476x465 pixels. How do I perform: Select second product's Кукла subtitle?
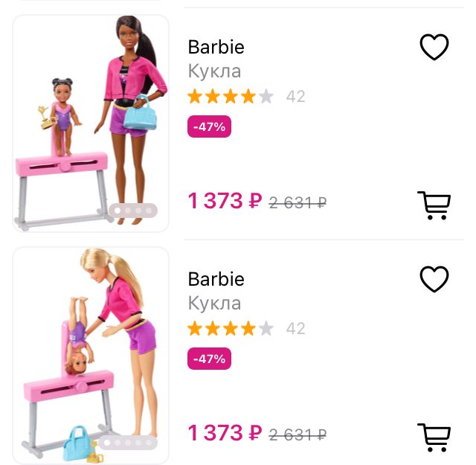214,304
